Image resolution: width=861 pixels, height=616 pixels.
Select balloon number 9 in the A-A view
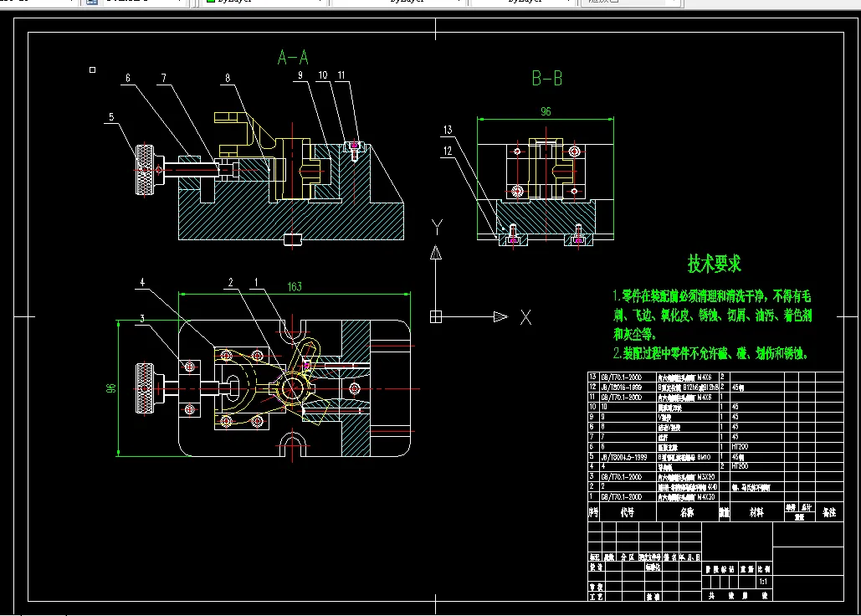[x=300, y=74]
